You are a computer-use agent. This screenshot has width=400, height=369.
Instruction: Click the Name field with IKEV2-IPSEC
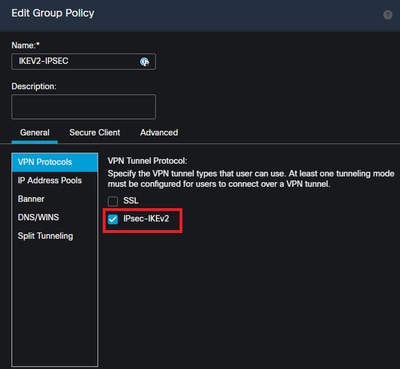83,62
